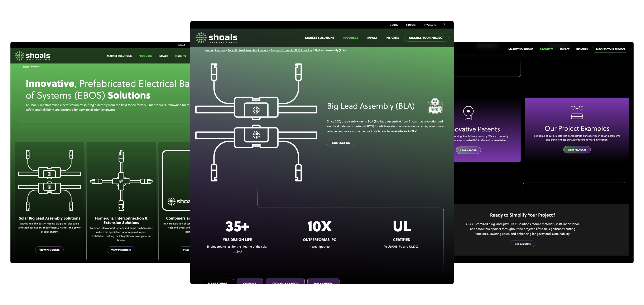The width and height of the screenshot is (644, 305).
Task: Click View Products under Solar Big Lead Assembly
Action: pos(49,250)
